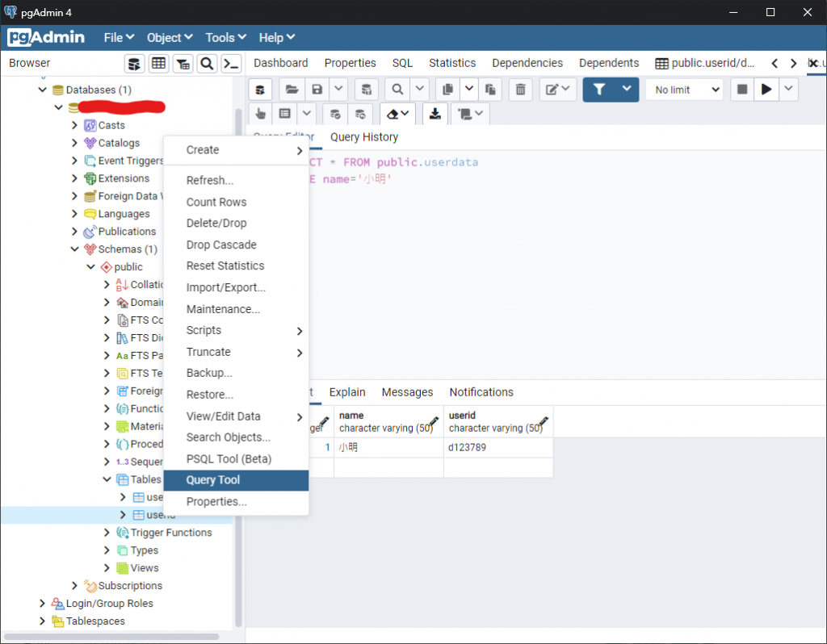Select Query Tool in the context menu

(x=237, y=480)
